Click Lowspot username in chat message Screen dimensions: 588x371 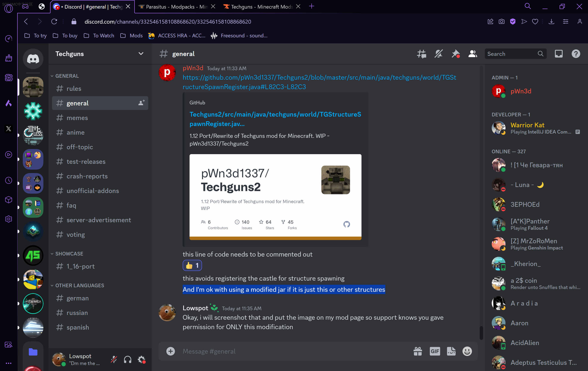(x=195, y=308)
